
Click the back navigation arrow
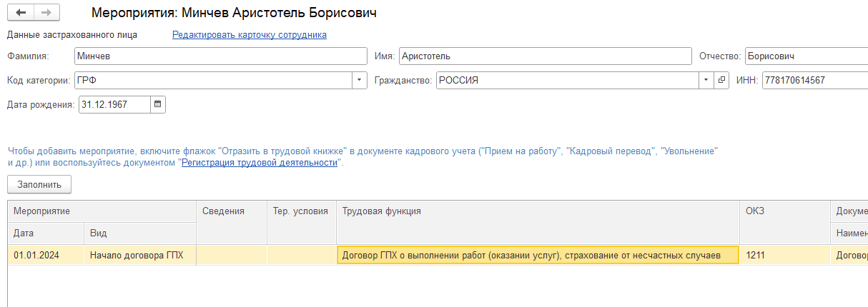[21, 13]
